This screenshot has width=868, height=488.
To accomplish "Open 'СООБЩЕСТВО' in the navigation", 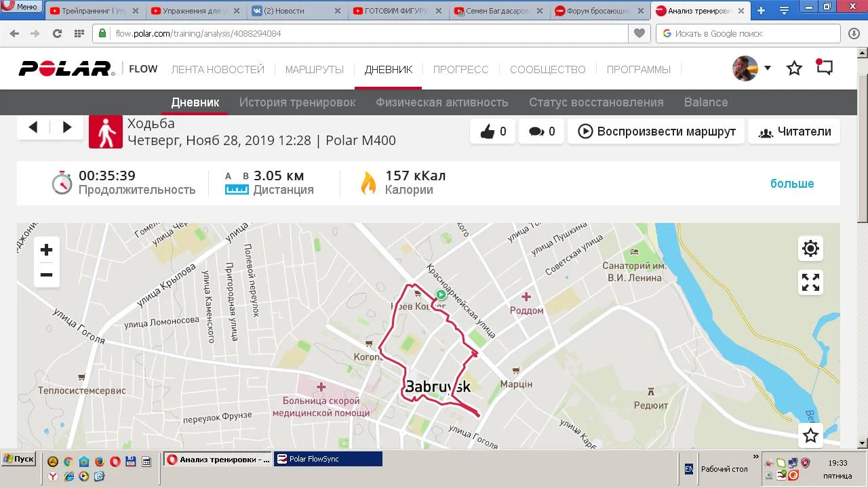I will point(548,69).
